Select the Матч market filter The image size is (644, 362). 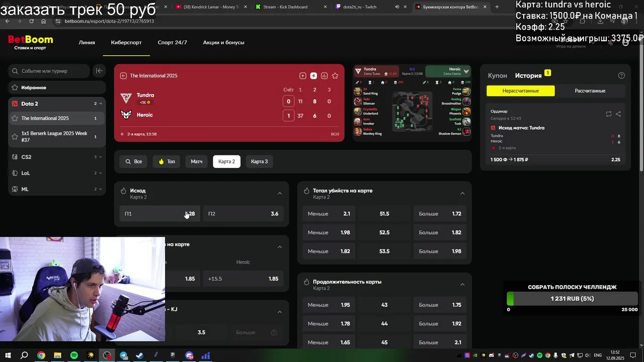pos(197,161)
